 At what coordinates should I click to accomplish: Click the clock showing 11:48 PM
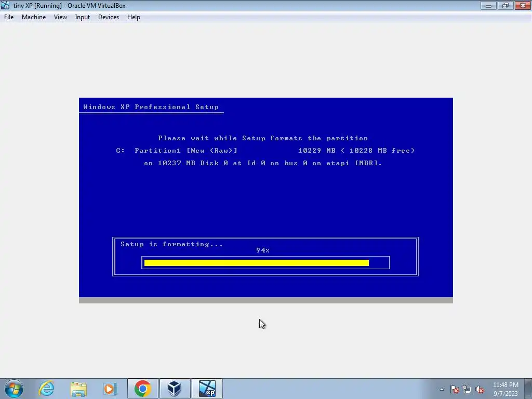click(506, 385)
